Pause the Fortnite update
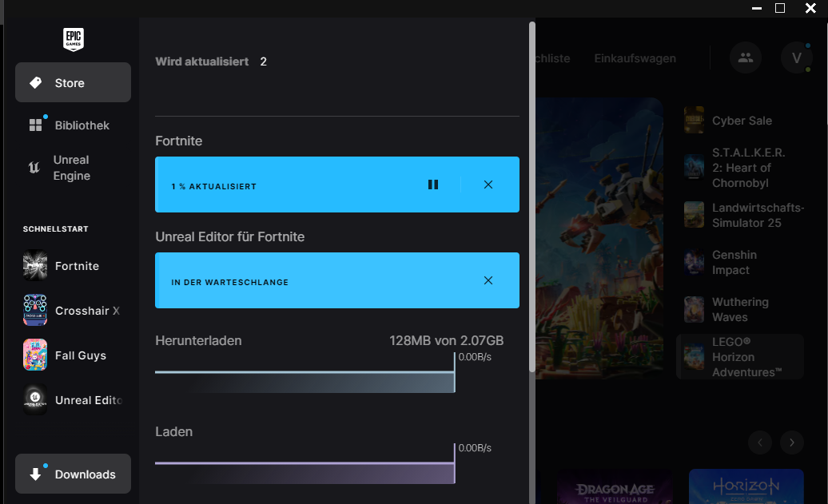 pos(433,185)
